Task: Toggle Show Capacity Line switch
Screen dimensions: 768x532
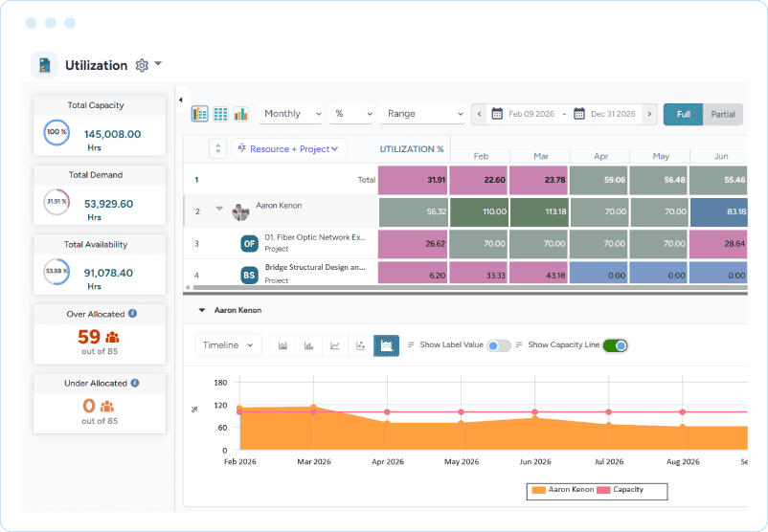Action: [x=615, y=345]
